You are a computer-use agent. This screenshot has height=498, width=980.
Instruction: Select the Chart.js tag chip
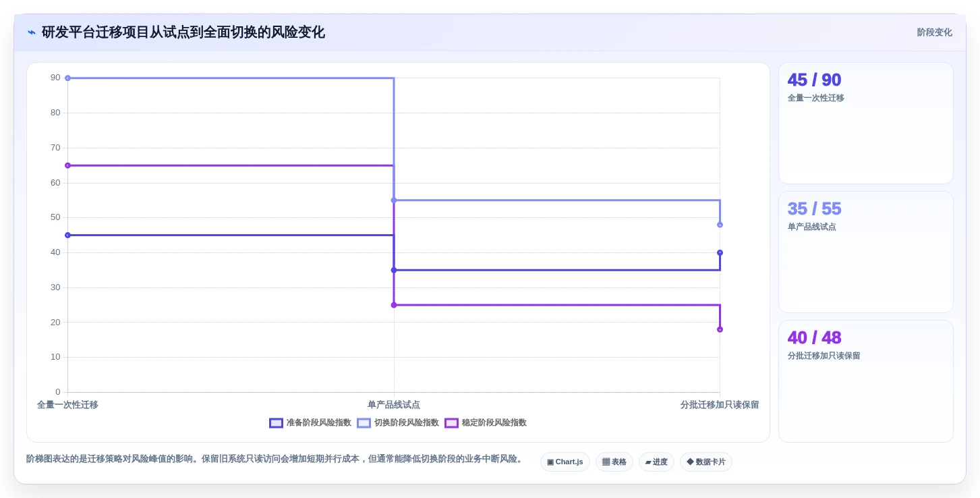pyautogui.click(x=565, y=462)
